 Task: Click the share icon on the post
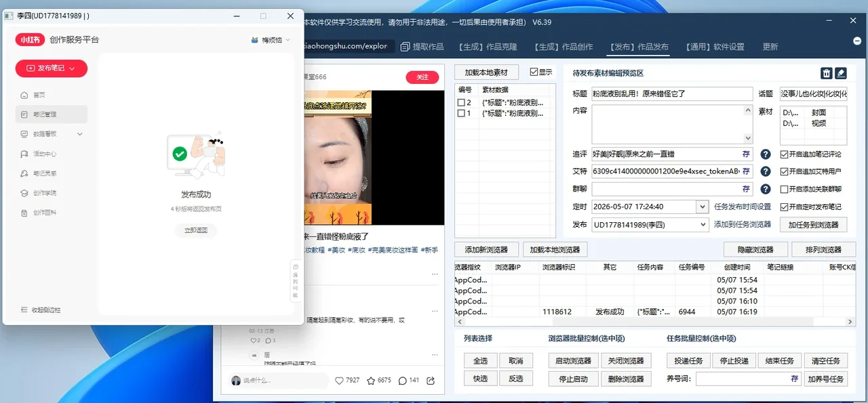(431, 381)
